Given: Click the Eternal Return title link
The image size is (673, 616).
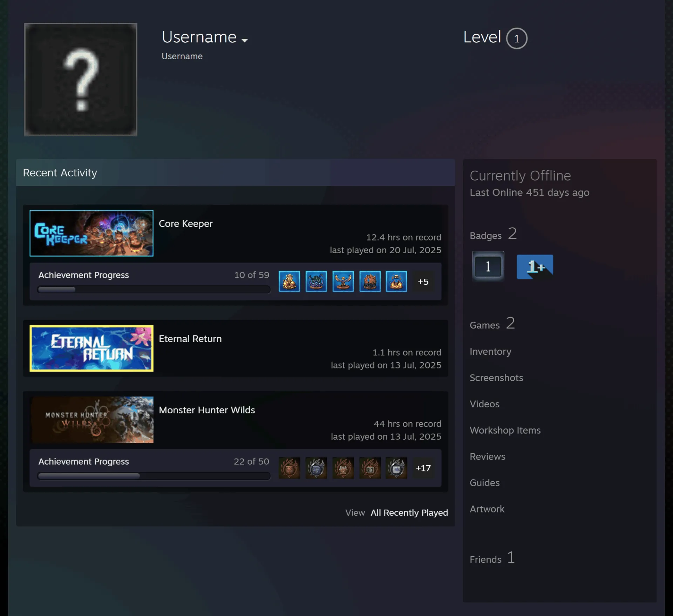Looking at the screenshot, I should pyautogui.click(x=190, y=339).
